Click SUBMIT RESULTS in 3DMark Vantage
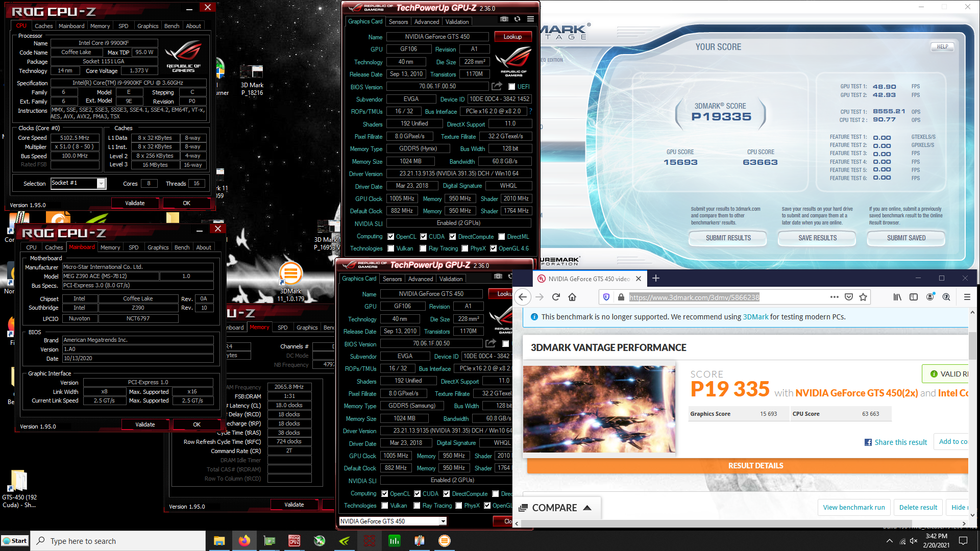Screen dimensions: 980x551 [x=728, y=238]
